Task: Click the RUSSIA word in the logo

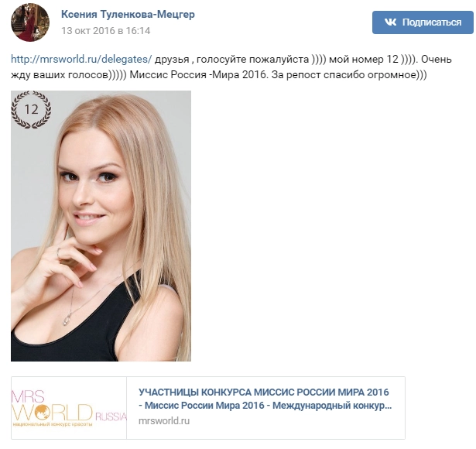Action: point(111,416)
